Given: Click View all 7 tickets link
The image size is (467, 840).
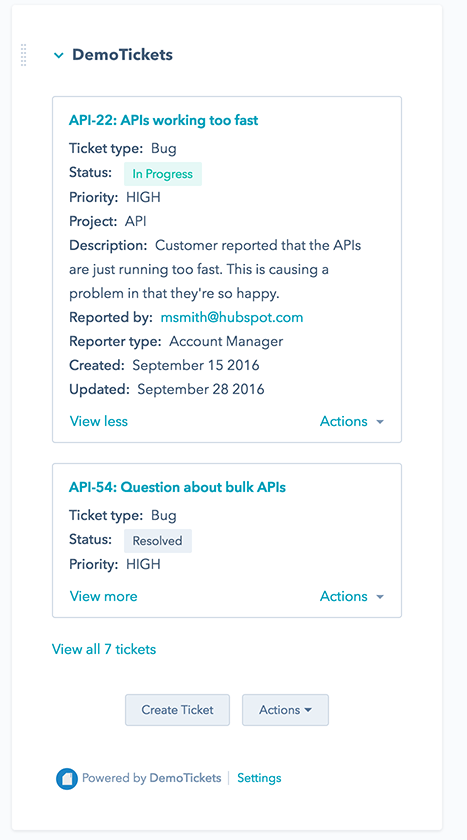Looking at the screenshot, I should (104, 649).
